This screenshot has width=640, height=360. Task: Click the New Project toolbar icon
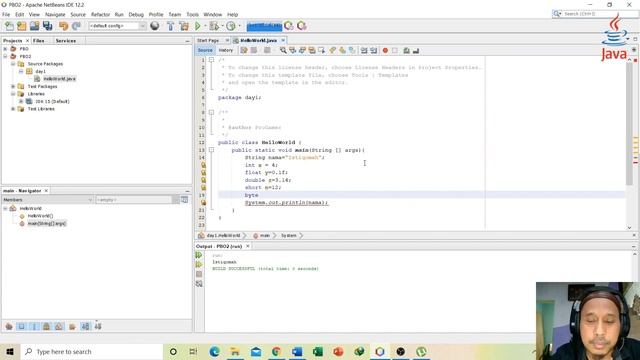(x=22, y=26)
